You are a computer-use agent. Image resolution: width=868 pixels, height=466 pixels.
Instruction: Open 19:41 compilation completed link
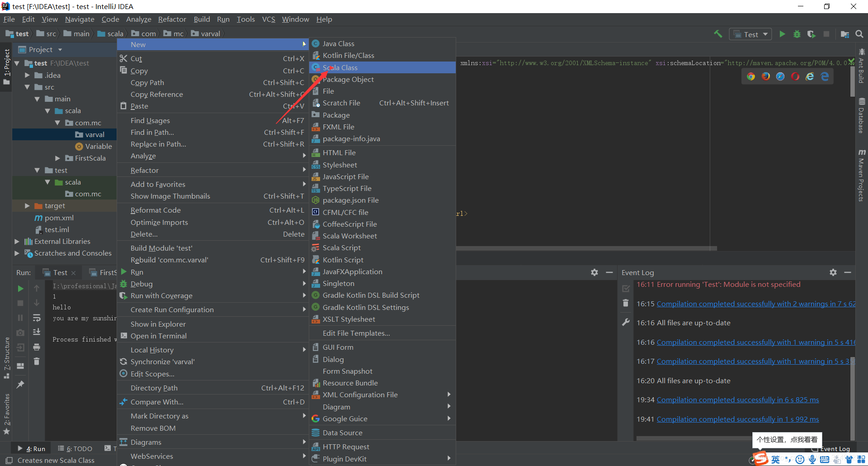738,419
